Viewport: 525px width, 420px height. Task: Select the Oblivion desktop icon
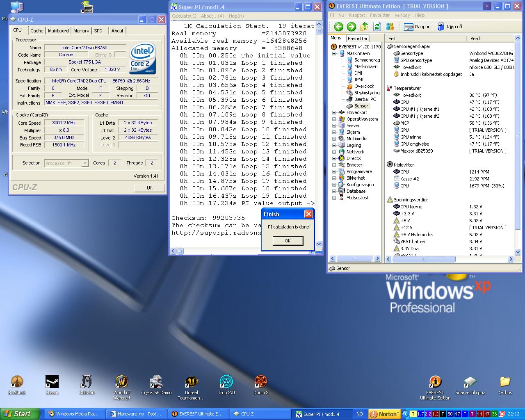pyautogui.click(x=87, y=385)
